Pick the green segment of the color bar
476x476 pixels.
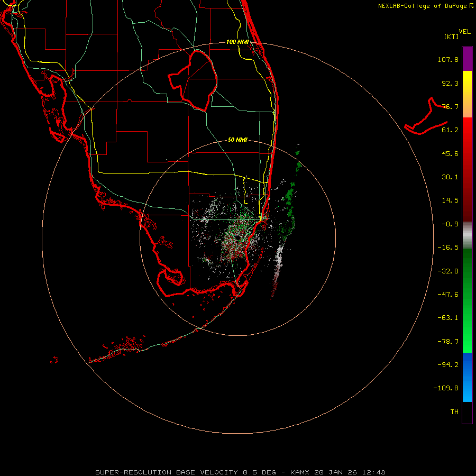467,300
